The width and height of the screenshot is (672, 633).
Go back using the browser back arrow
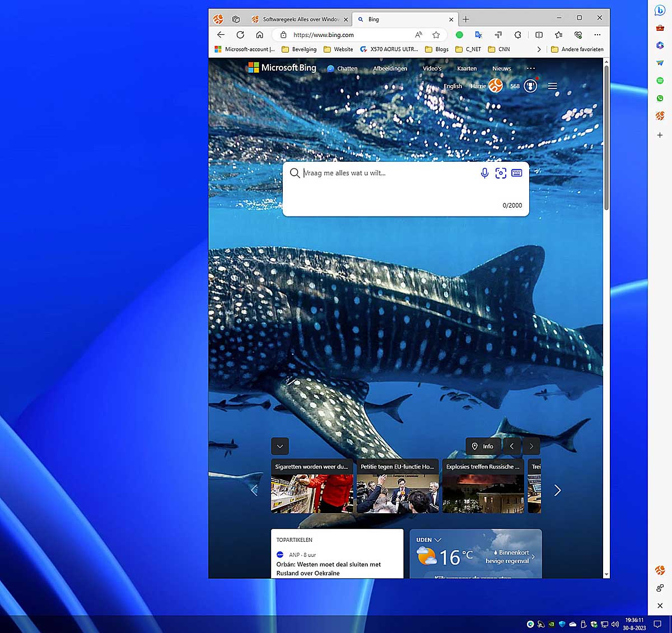click(221, 35)
